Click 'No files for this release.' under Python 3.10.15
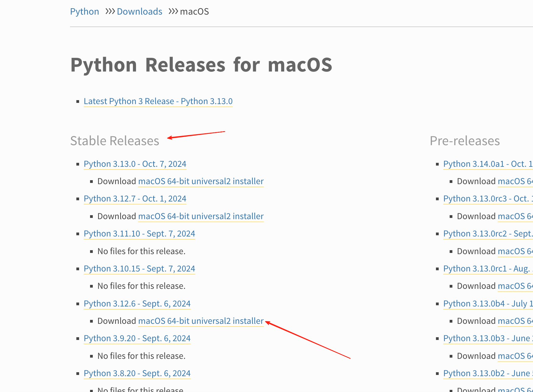The height and width of the screenshot is (392, 533). pos(141,286)
